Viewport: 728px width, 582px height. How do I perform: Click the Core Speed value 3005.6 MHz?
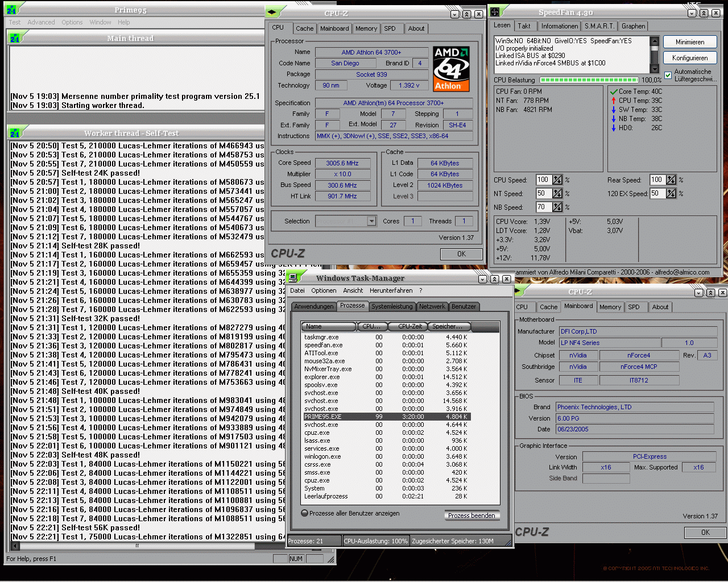point(342,163)
